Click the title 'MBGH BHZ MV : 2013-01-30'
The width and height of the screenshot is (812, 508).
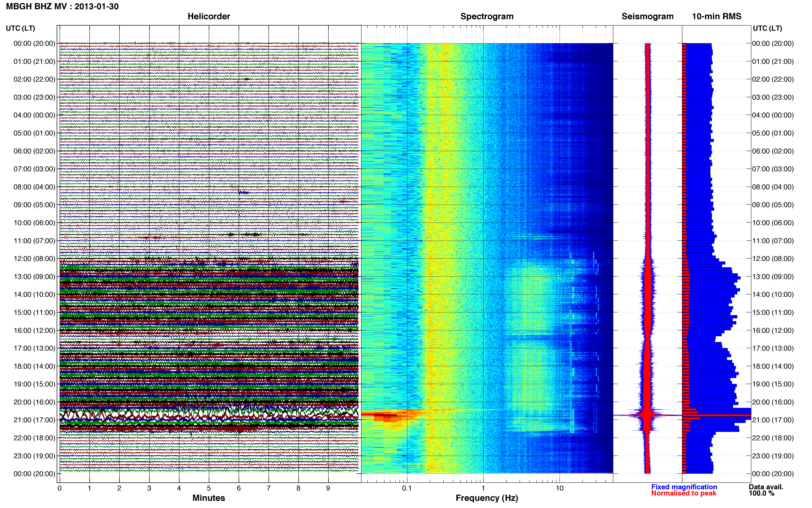(62, 6)
